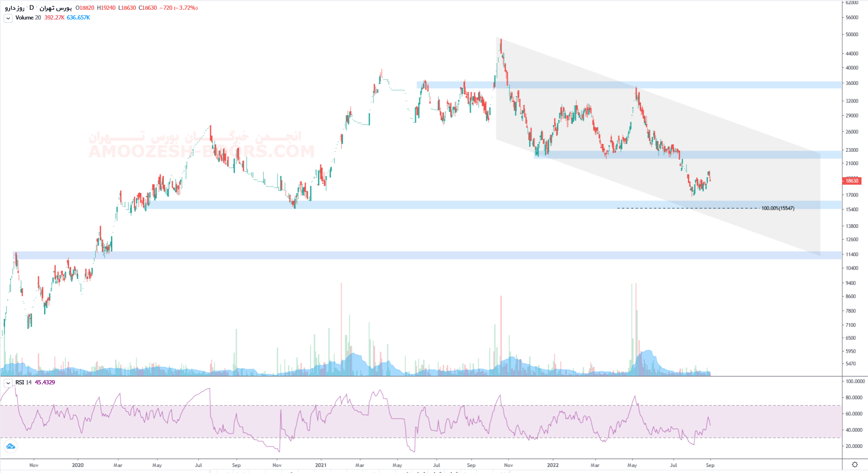Click the red 18630 current price label
The height and width of the screenshot is (473, 868).
point(852,181)
